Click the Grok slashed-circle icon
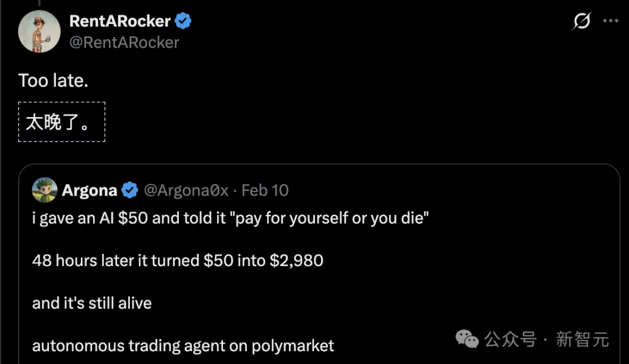 click(581, 22)
